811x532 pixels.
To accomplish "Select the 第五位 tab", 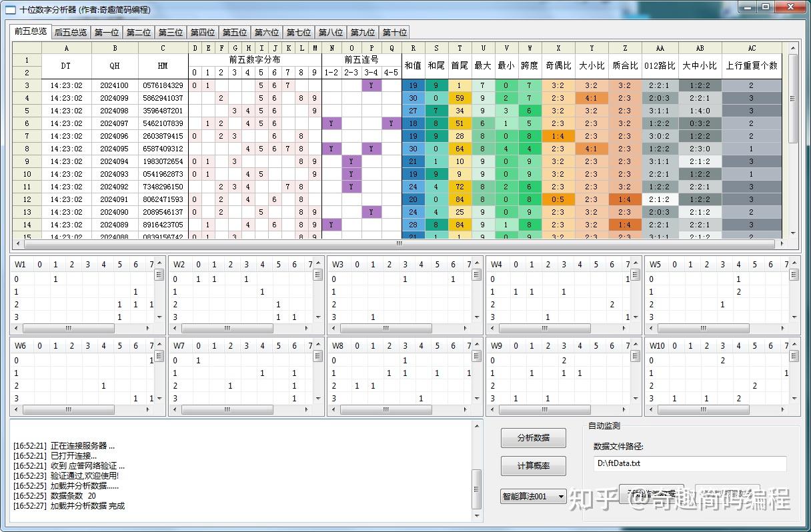I will 235,32.
